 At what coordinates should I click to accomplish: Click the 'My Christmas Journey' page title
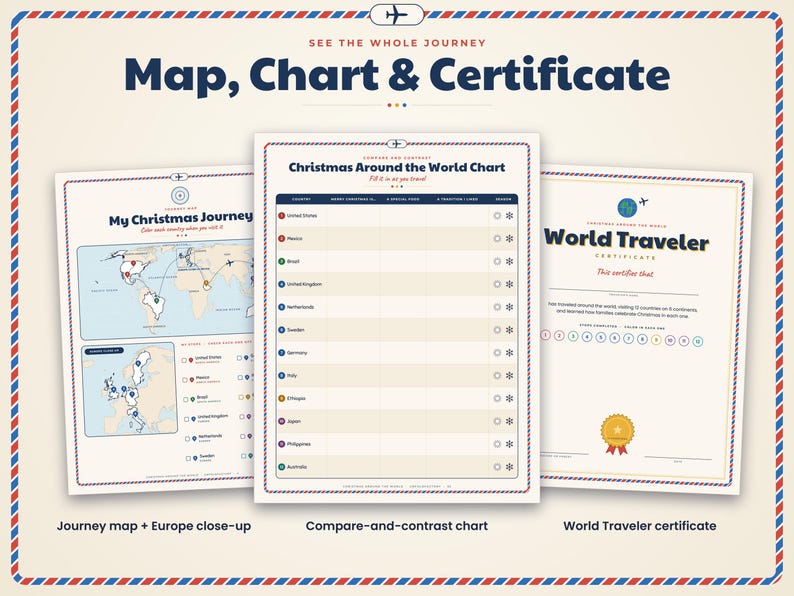[180, 218]
